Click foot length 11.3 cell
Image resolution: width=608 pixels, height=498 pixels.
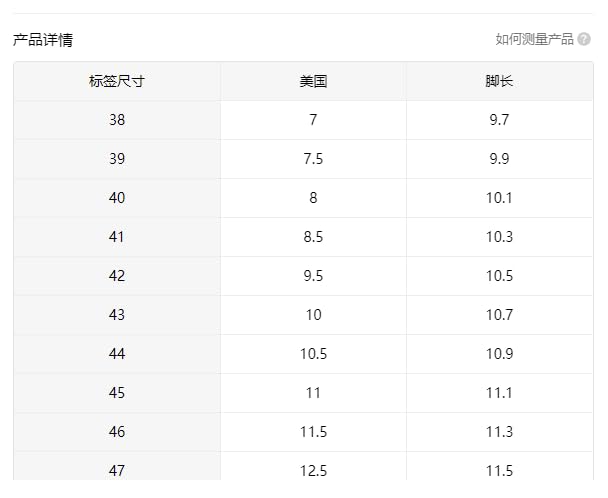(x=499, y=432)
